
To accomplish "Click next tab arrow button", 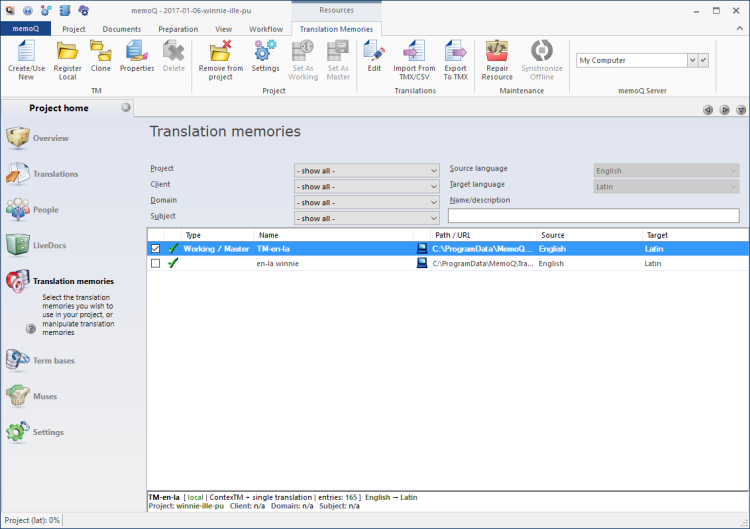I will tap(725, 110).
